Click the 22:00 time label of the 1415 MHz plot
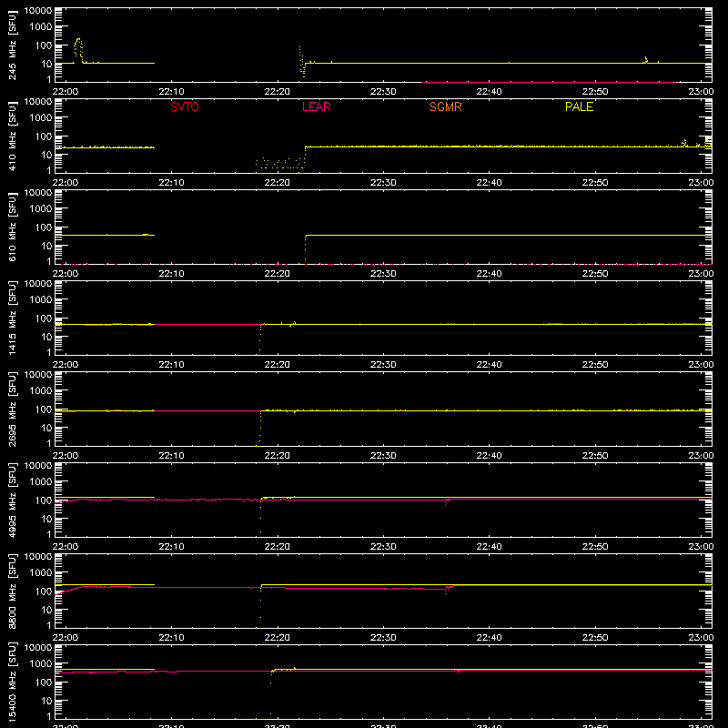 [66, 365]
